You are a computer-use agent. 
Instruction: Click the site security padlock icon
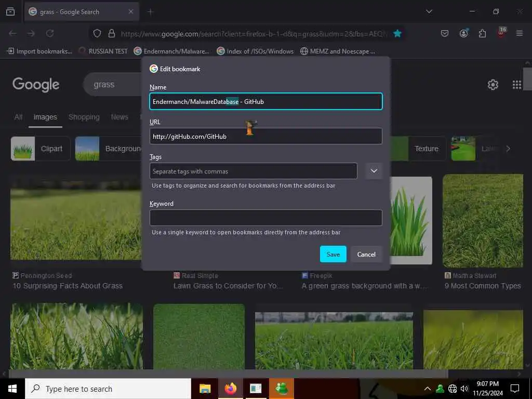[112, 33]
